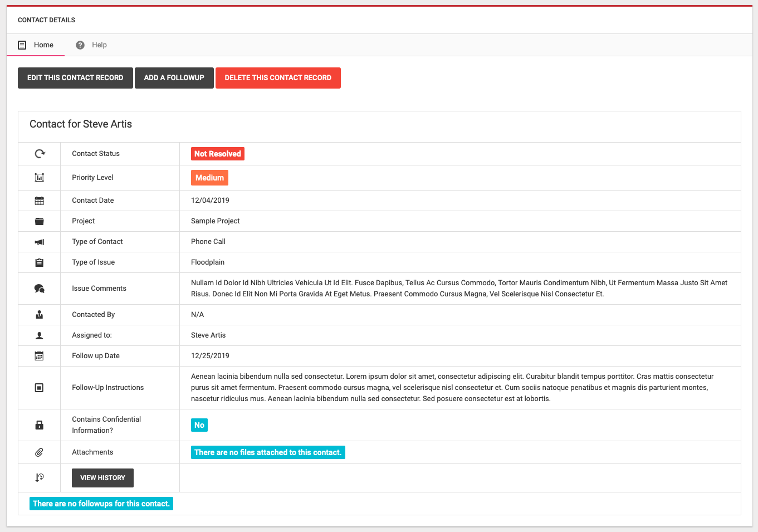Click the Not Resolved status badge
Viewport: 758px width, 532px height.
(x=217, y=154)
